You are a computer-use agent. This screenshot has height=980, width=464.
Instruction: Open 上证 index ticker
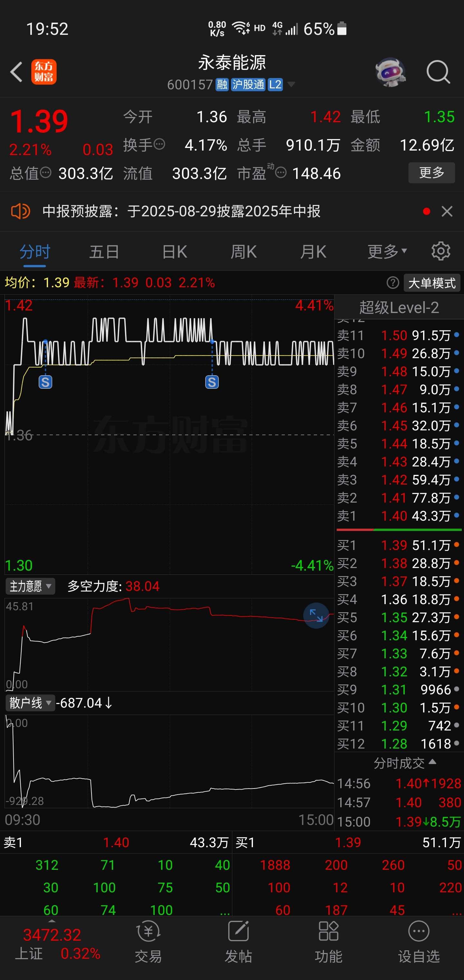pyautogui.click(x=57, y=944)
